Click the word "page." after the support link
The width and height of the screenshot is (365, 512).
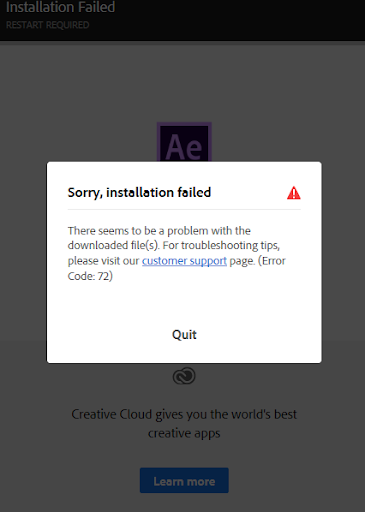242,261
